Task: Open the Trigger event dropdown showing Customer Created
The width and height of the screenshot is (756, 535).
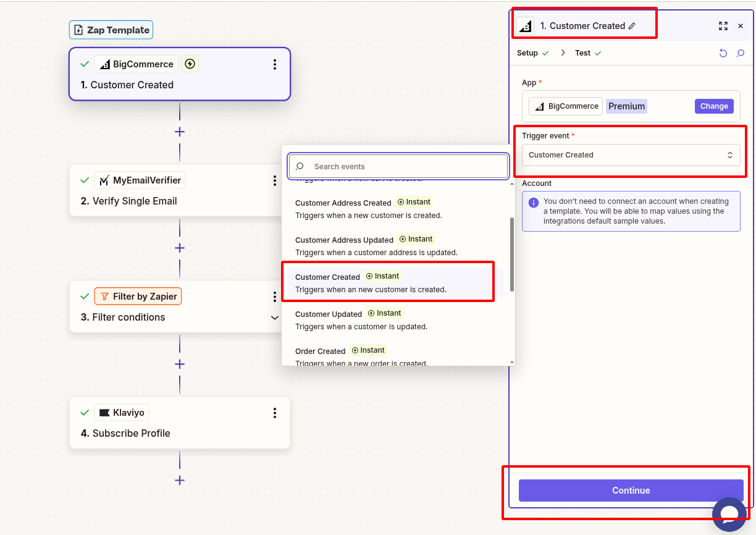Action: (x=631, y=154)
